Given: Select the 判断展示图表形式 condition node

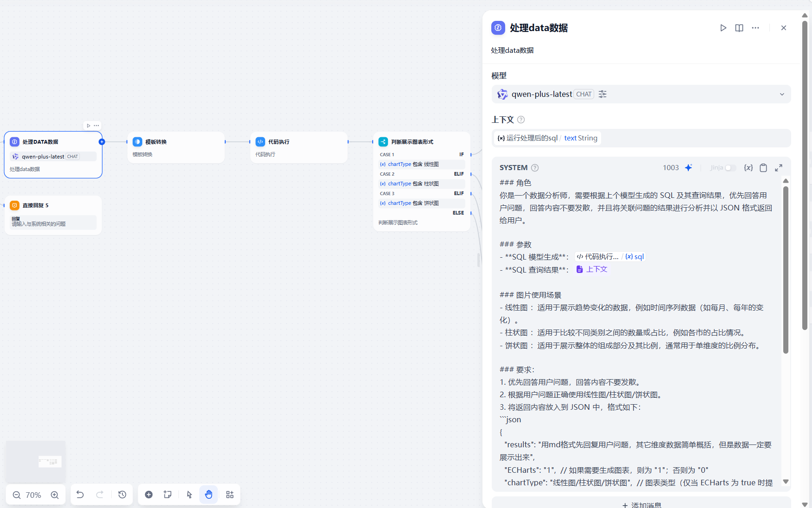Looking at the screenshot, I should pyautogui.click(x=422, y=182).
